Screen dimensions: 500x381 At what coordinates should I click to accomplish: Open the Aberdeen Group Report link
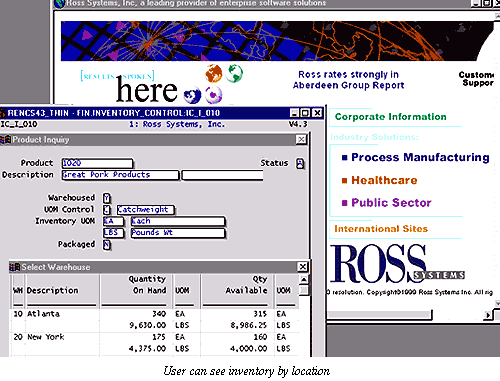point(348,80)
